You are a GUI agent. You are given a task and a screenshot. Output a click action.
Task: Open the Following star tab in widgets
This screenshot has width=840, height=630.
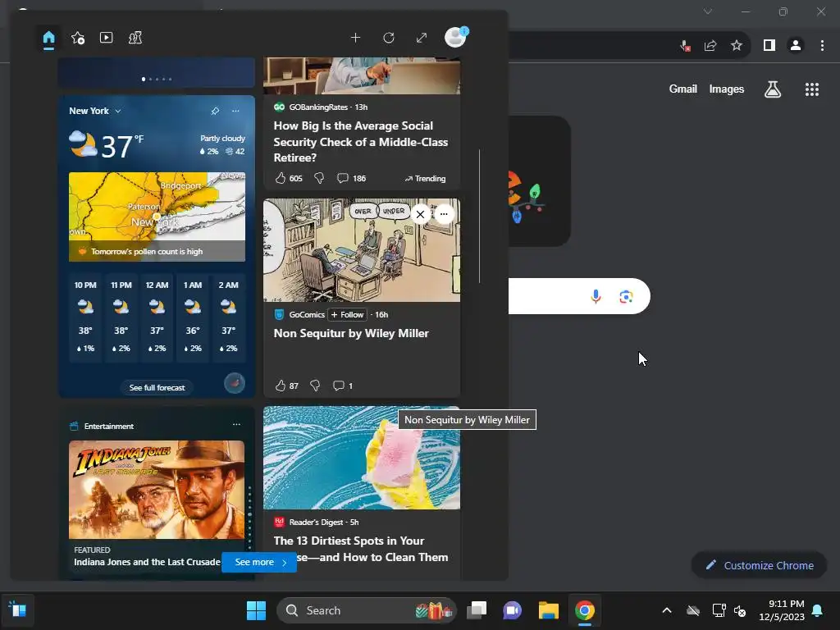click(x=78, y=38)
